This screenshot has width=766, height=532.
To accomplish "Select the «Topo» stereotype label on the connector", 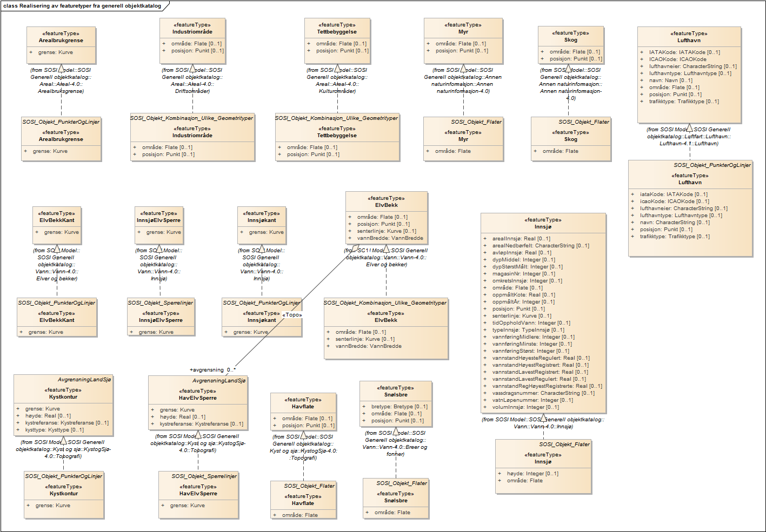I will coord(292,315).
